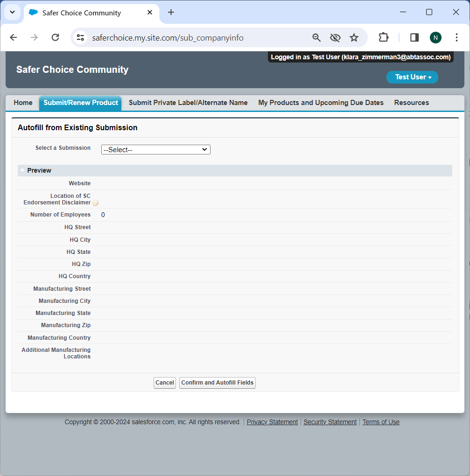Collapse the Preview section triangle

tap(22, 170)
